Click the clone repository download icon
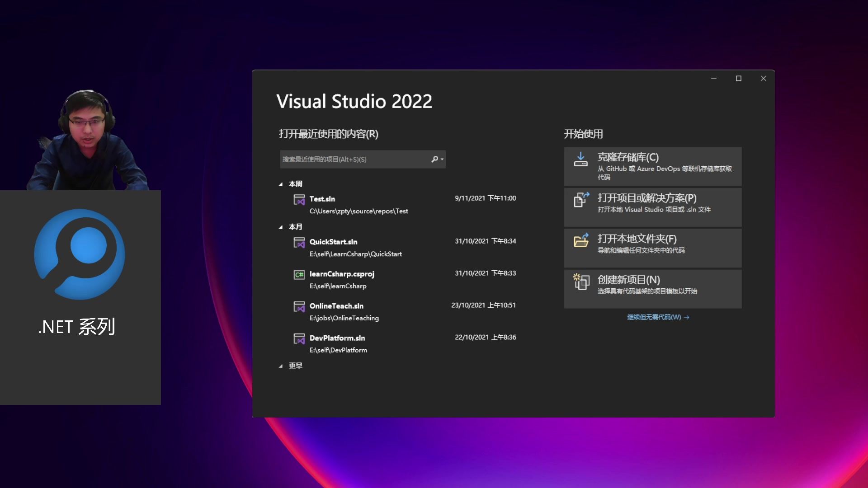The image size is (868, 488). (x=580, y=159)
